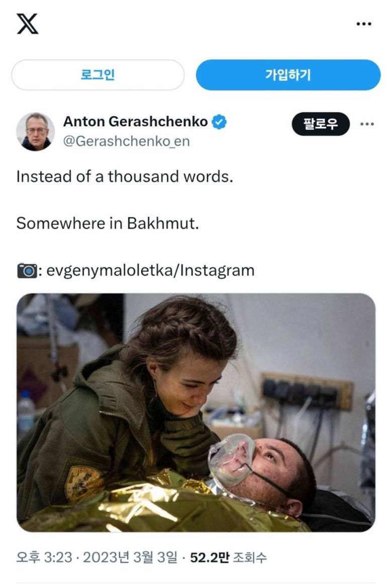Open the attached Bakhmut photo
392x584 pixels.
pyautogui.click(x=196, y=412)
